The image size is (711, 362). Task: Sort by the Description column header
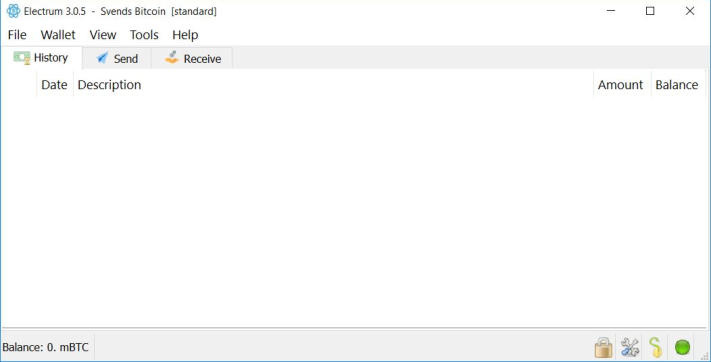coord(333,85)
